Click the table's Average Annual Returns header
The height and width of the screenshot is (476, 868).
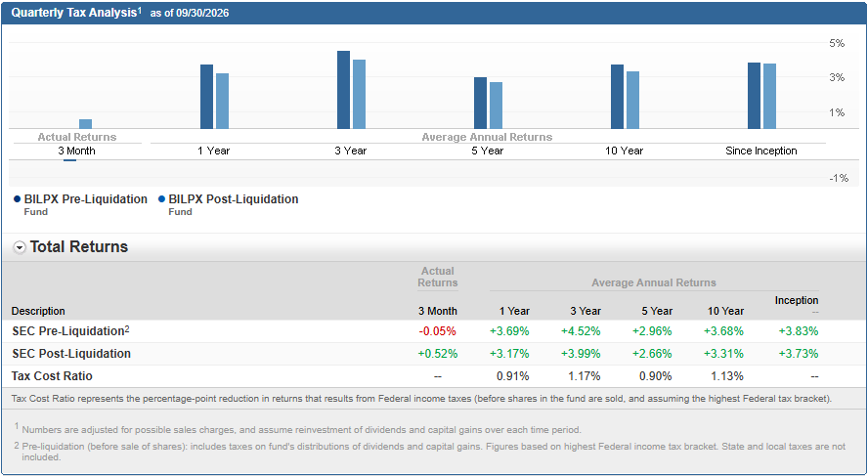[x=654, y=282]
